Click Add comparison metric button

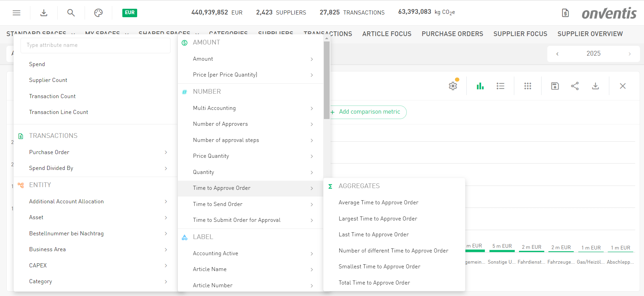369,112
